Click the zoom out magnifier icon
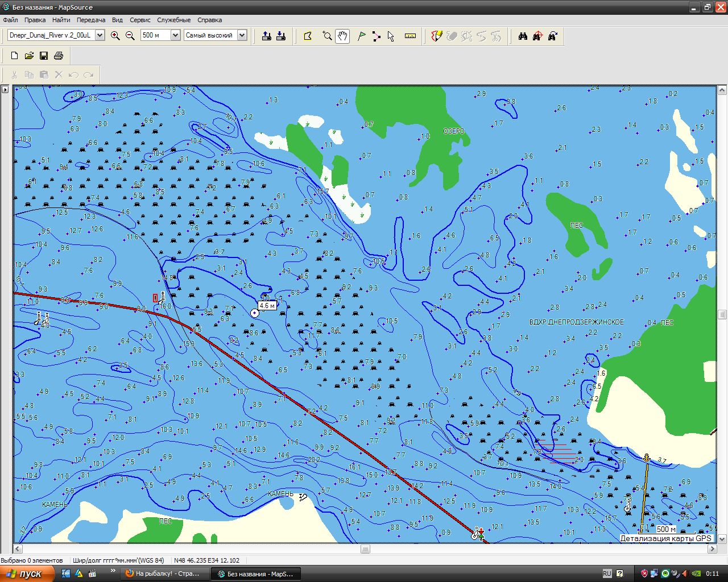Screen dimensions: 728x582 (130, 36)
